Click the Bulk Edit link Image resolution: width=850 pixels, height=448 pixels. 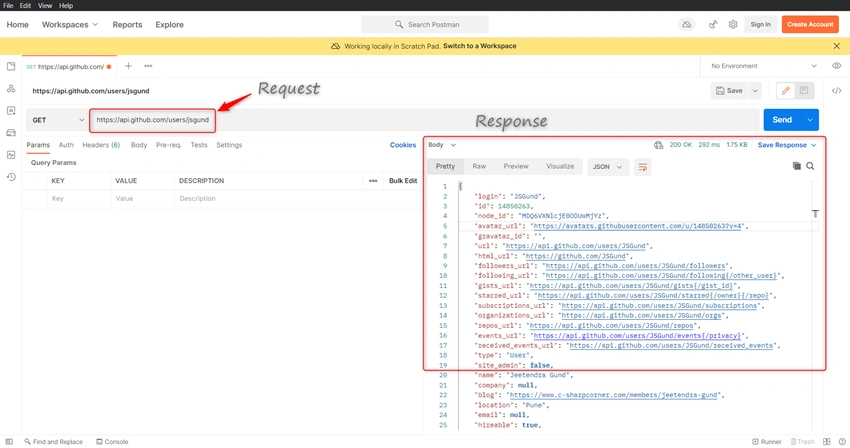pos(403,181)
